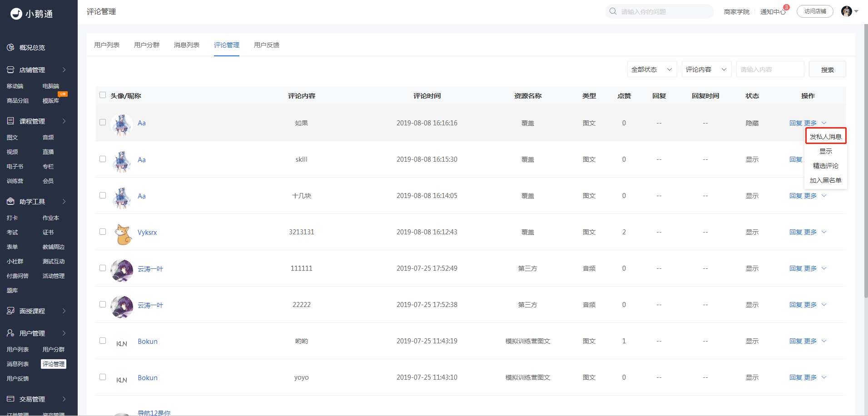Switch to 消息列表 tab
The image size is (868, 416).
[187, 45]
